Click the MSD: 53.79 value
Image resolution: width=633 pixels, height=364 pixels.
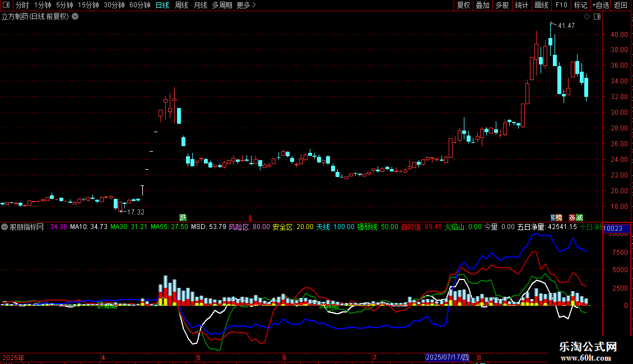[x=208, y=227]
